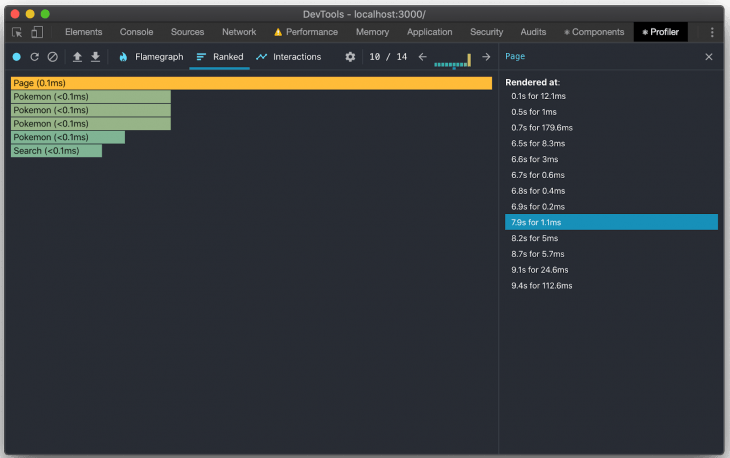Clear the profiling data
The image size is (730, 458).
tap(53, 57)
